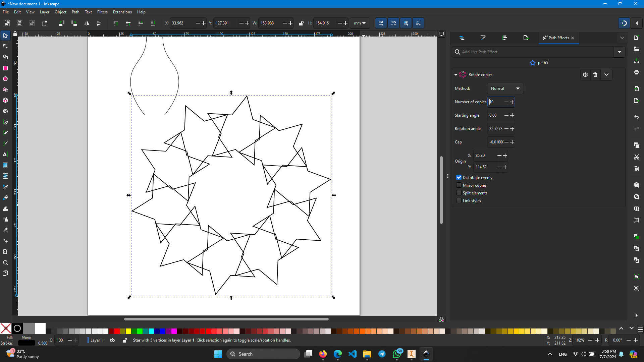Open the snapping options arrow
Viewport: 644px width, 362px height.
pyautogui.click(x=637, y=23)
